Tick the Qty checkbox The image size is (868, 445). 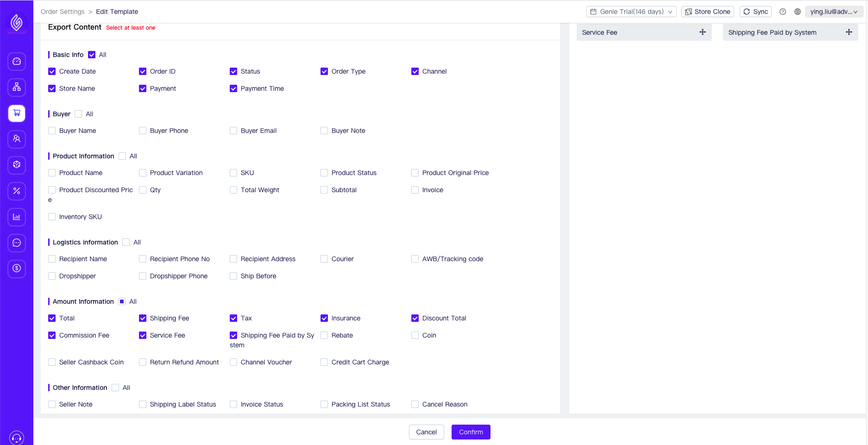143,190
